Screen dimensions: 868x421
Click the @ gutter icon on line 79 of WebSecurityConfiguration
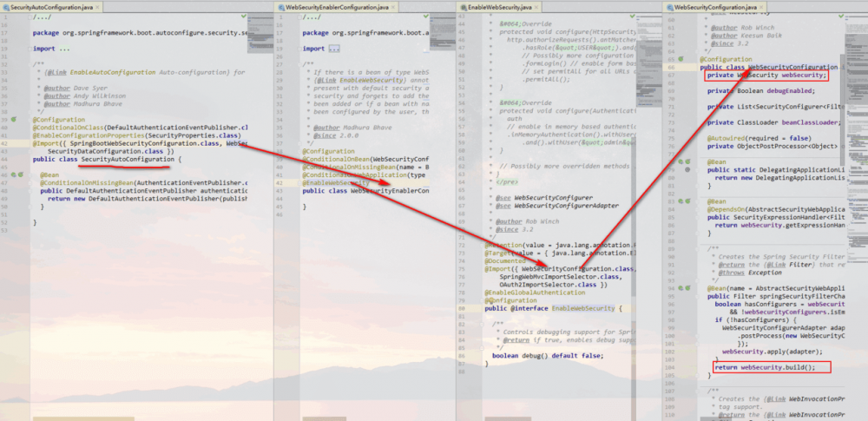[687, 169]
